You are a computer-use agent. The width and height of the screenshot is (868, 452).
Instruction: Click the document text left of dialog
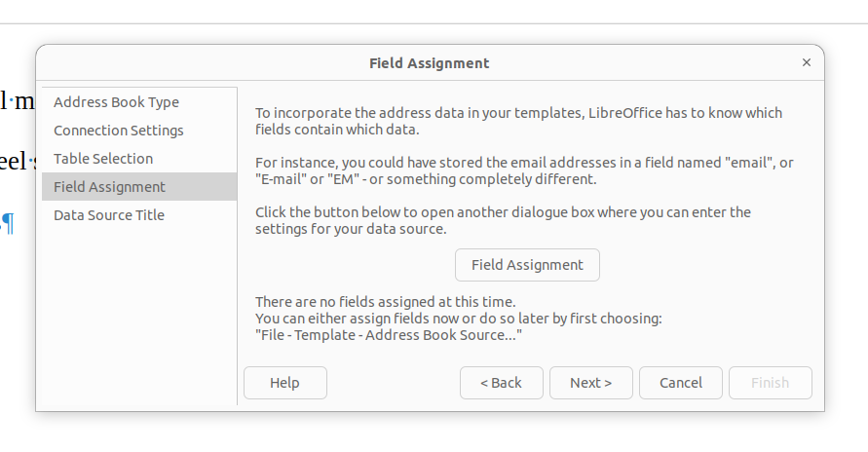click(17, 100)
